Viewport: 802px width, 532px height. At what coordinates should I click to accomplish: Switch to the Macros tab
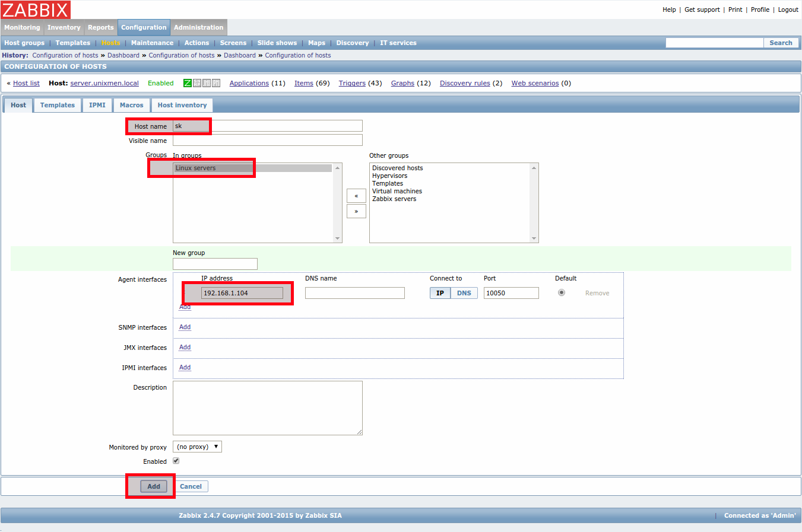pos(132,105)
